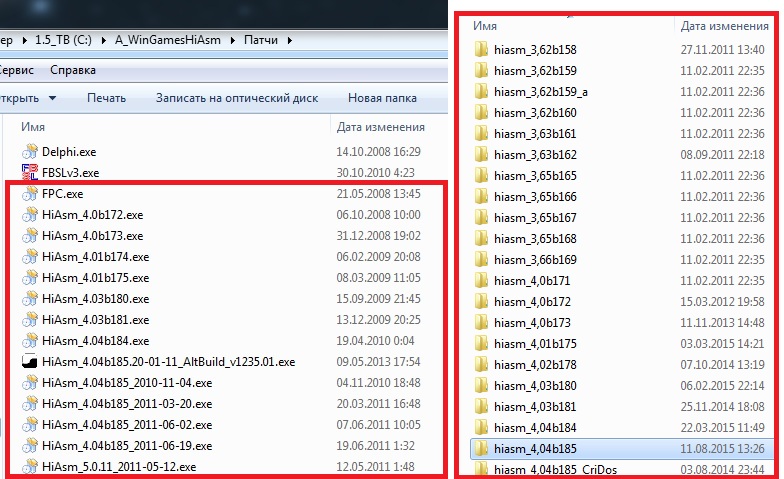Select the AltBuild_v1235.01.exe black icon

[x=30, y=362]
